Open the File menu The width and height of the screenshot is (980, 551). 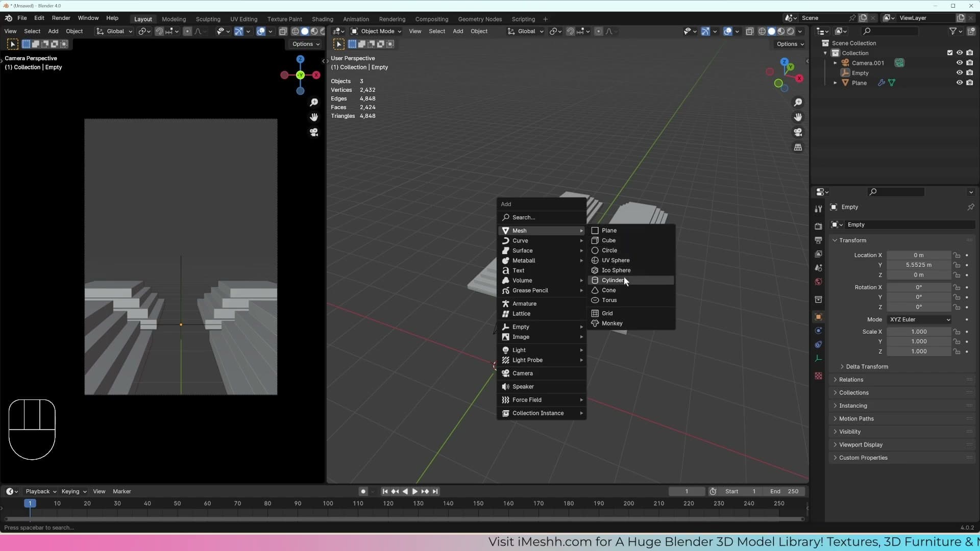click(22, 18)
